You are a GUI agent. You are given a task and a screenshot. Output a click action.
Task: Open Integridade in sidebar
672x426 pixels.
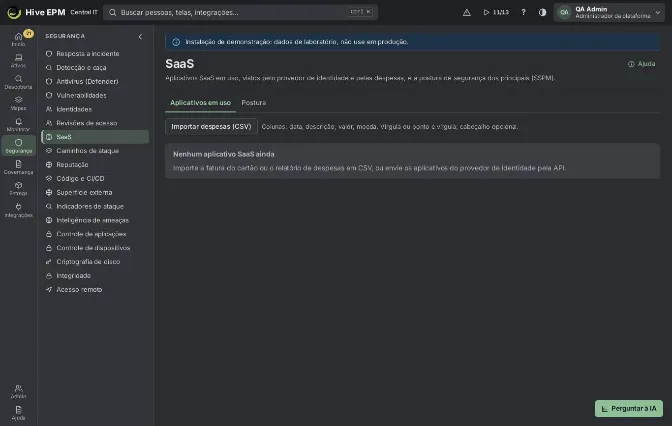(x=95, y=276)
